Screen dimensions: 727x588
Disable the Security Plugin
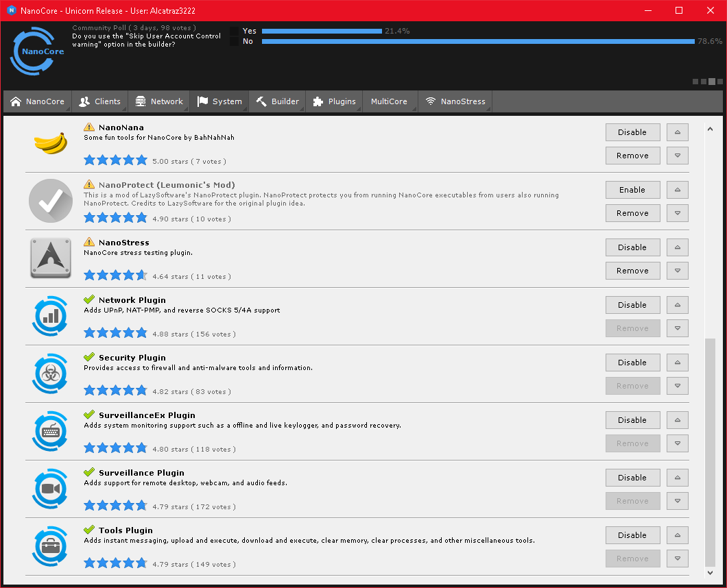pos(632,363)
